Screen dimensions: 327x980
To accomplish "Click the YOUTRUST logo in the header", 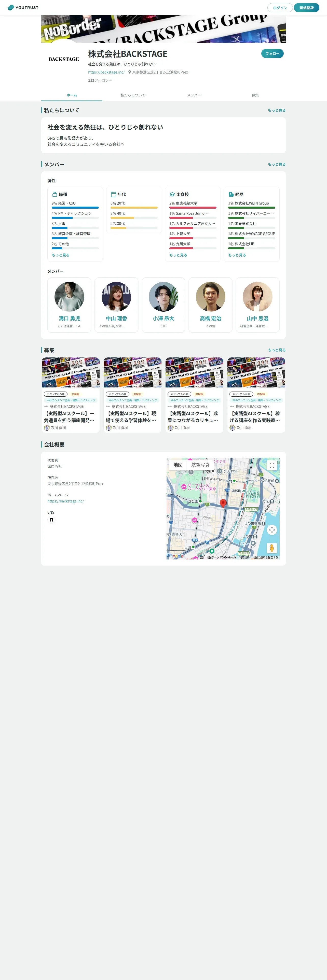I will pos(23,8).
